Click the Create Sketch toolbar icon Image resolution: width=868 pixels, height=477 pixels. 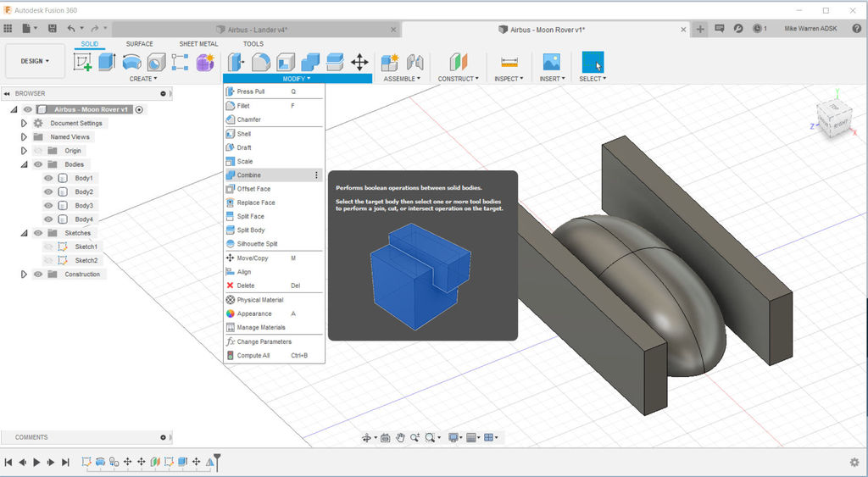coord(83,62)
